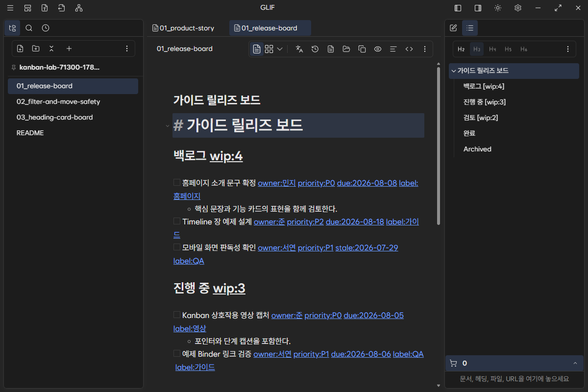Toggle preview with the eye icon

tap(378, 49)
